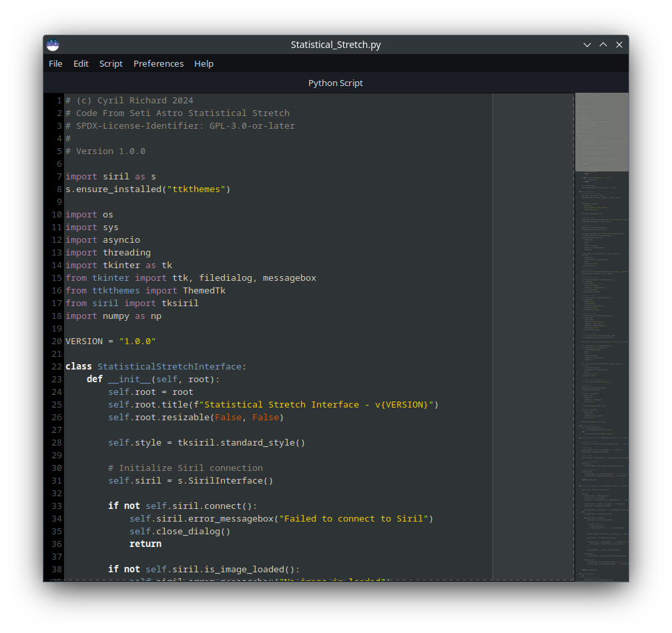The width and height of the screenshot is (672, 633).
Task: Click the comment '# (c) Cyril Richard 2024'
Action: (x=129, y=101)
